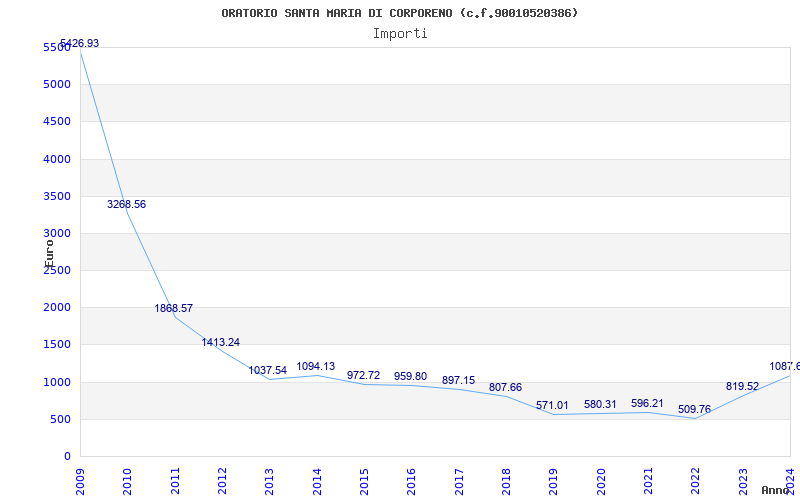Click the 2009 year on x-axis
The image size is (800, 500).
click(x=80, y=479)
